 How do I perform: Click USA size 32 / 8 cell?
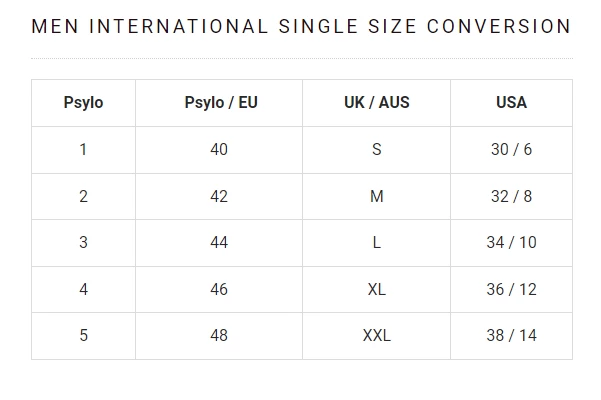[511, 197]
